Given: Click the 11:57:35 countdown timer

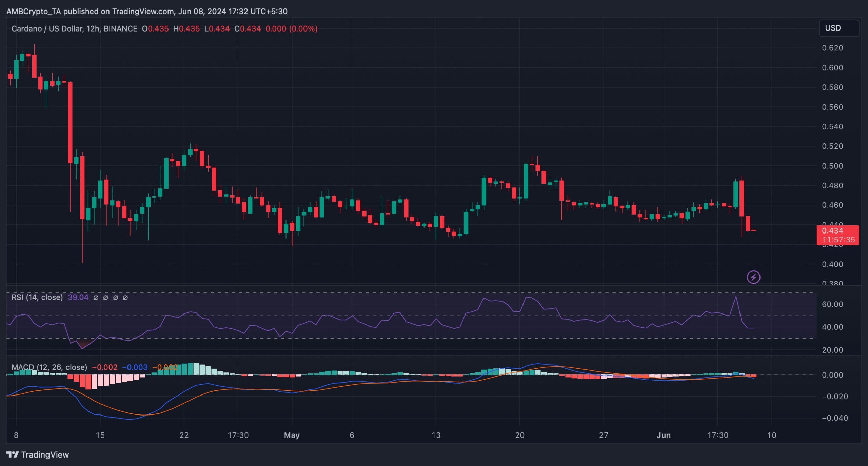Looking at the screenshot, I should click(x=839, y=240).
